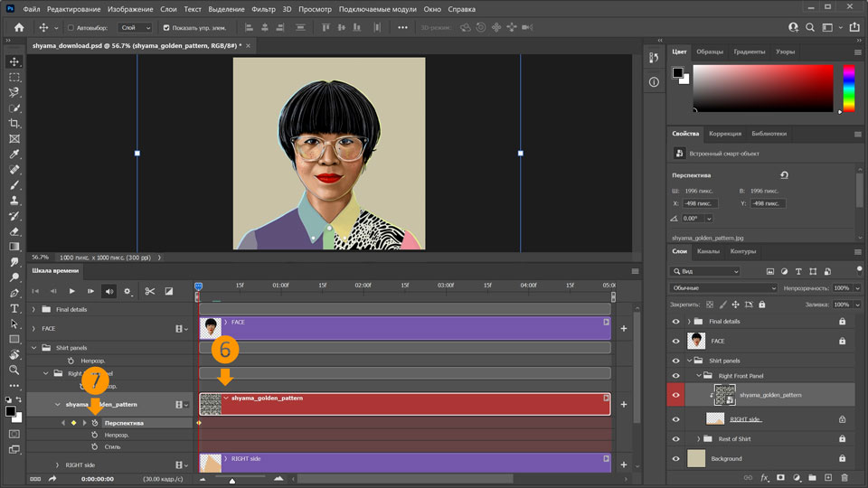Click the fx layer style icon

(764, 477)
